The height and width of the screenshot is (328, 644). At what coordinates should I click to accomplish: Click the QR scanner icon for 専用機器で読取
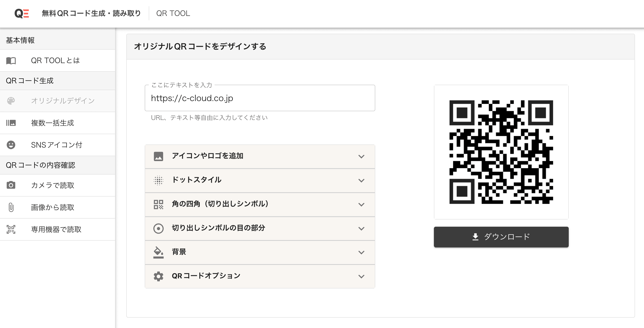(11, 229)
